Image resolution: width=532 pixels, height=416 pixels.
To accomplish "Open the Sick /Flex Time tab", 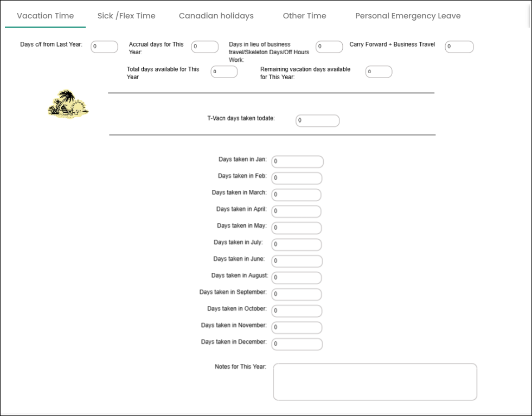I will [126, 16].
